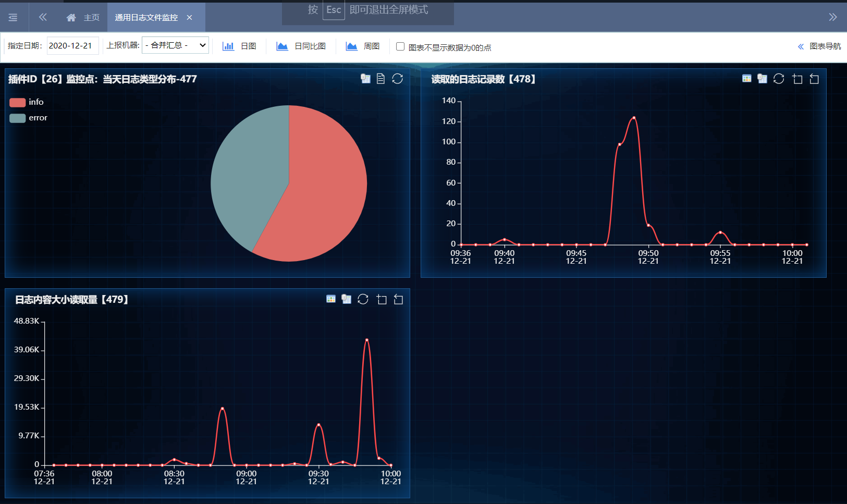Open 图表导航 link
The width and height of the screenshot is (847, 504).
pyautogui.click(x=819, y=46)
